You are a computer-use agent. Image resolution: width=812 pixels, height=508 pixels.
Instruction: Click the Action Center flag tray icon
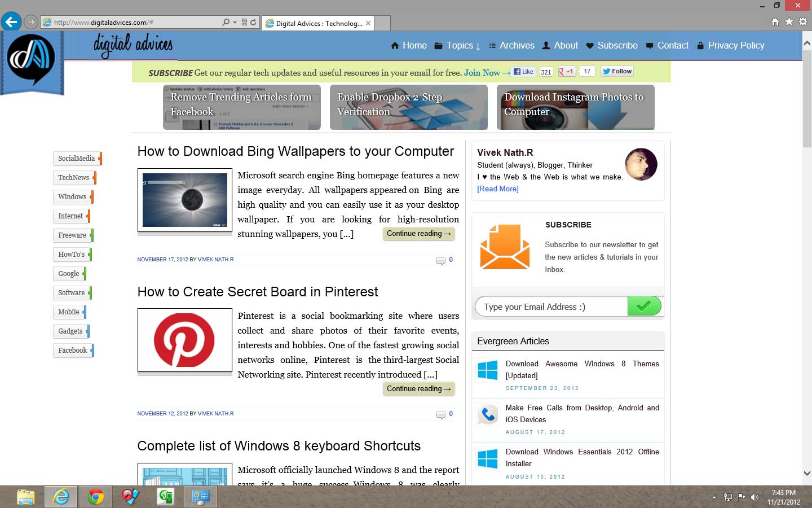tap(741, 497)
